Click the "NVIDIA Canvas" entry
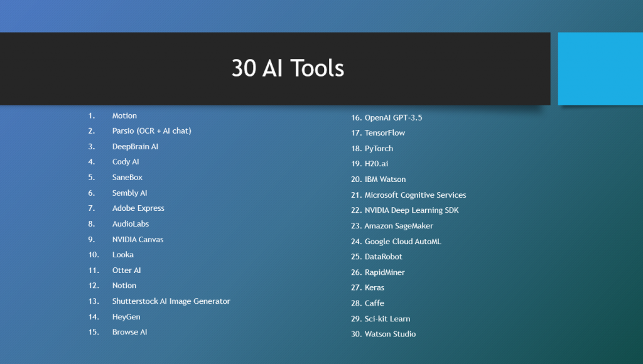Viewport: 643px width, 364px height. tap(138, 239)
